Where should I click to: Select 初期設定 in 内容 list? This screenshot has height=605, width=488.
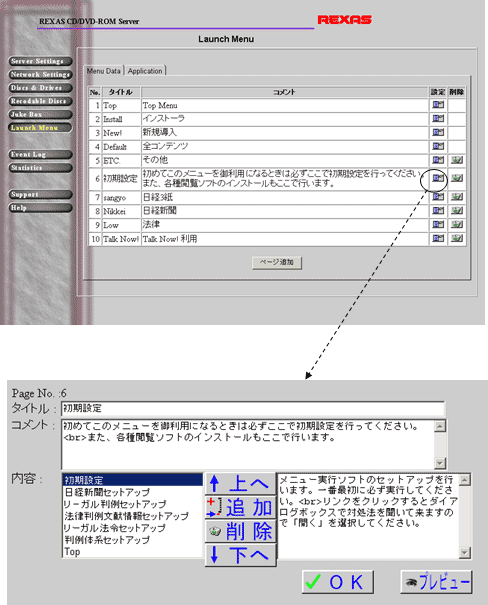coord(132,480)
